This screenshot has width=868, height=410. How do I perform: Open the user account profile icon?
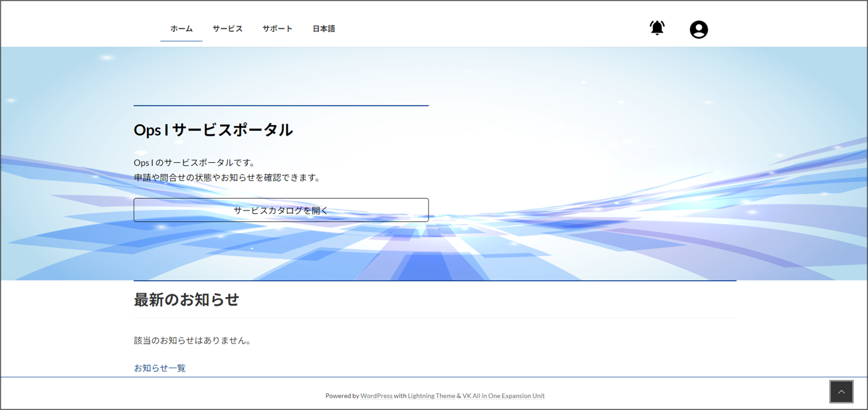[699, 29]
